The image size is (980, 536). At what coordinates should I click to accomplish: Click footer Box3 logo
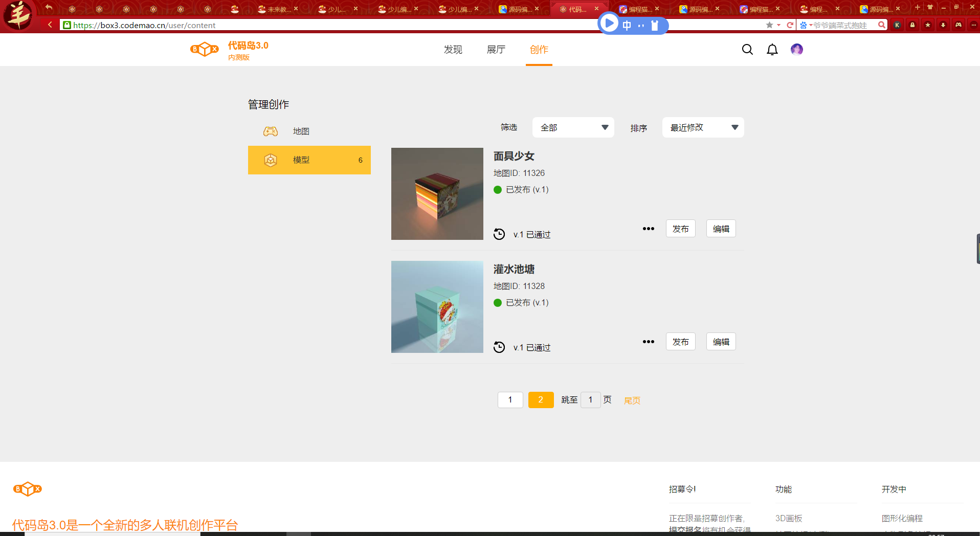click(28, 489)
